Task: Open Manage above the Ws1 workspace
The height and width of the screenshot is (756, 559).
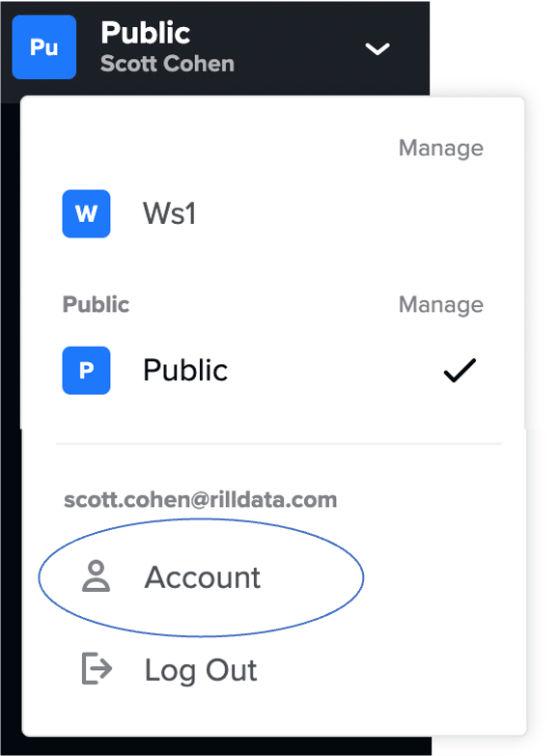Action: coord(441,148)
